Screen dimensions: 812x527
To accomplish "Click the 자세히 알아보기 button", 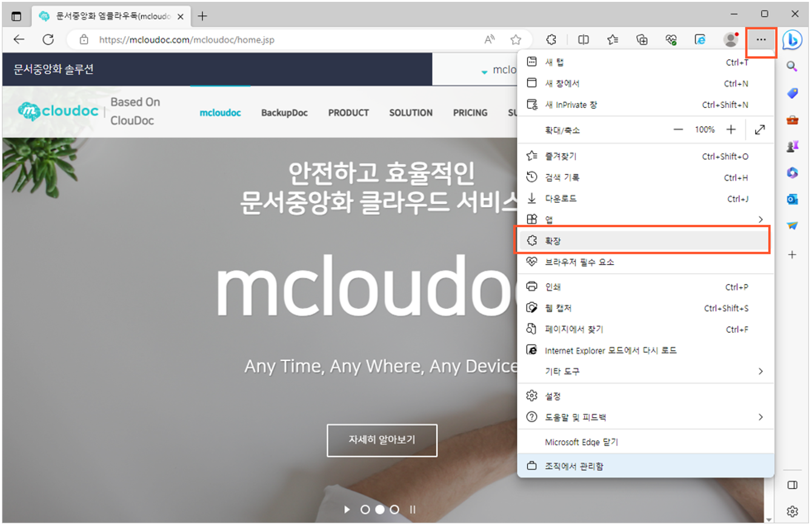I will (x=382, y=440).
